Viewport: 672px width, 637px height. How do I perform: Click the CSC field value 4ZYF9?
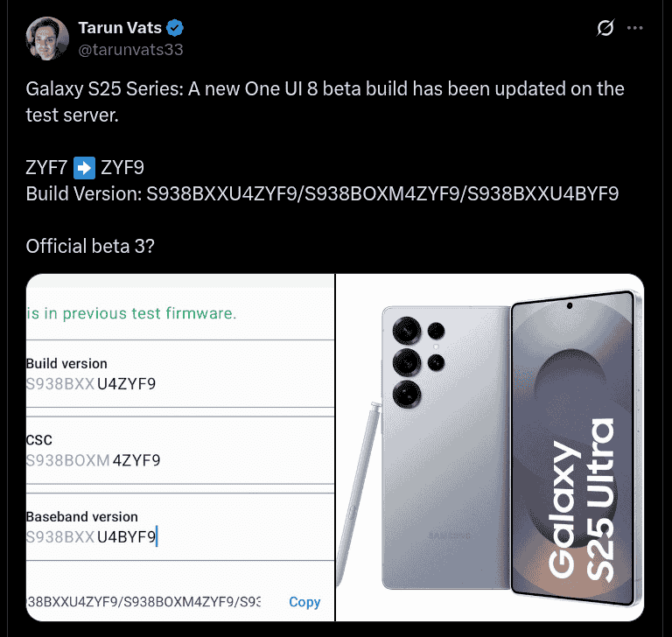coord(136,460)
